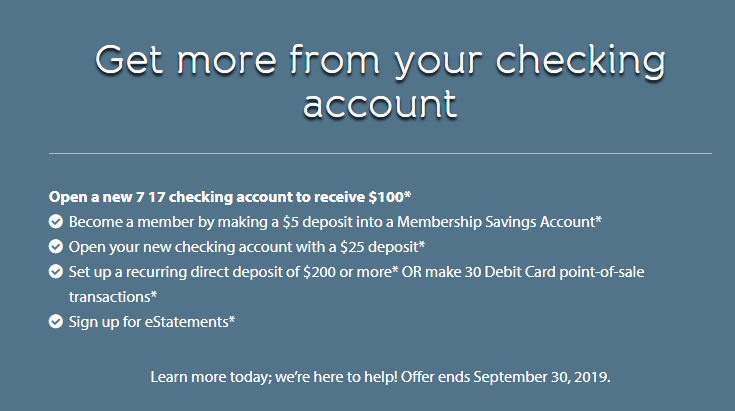This screenshot has width=735, height=411.
Task: Click the checkmark icon beside Sign up for eStatements
Action: click(56, 321)
